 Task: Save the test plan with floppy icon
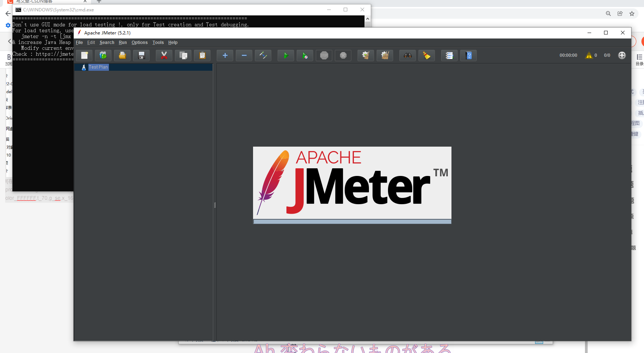[x=141, y=55]
